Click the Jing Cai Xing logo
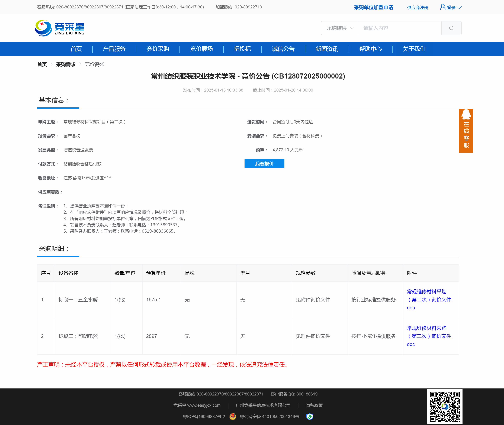504x425 pixels. 60,28
